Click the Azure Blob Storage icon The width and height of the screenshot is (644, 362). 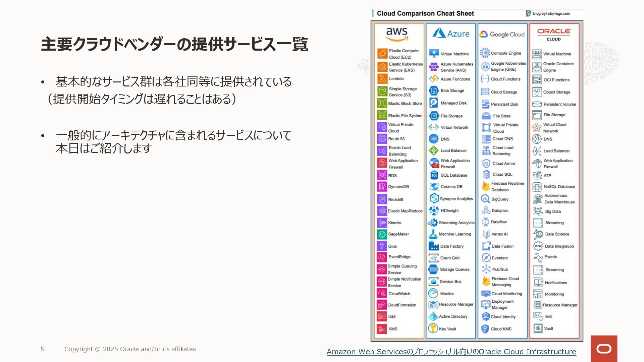pos(434,90)
